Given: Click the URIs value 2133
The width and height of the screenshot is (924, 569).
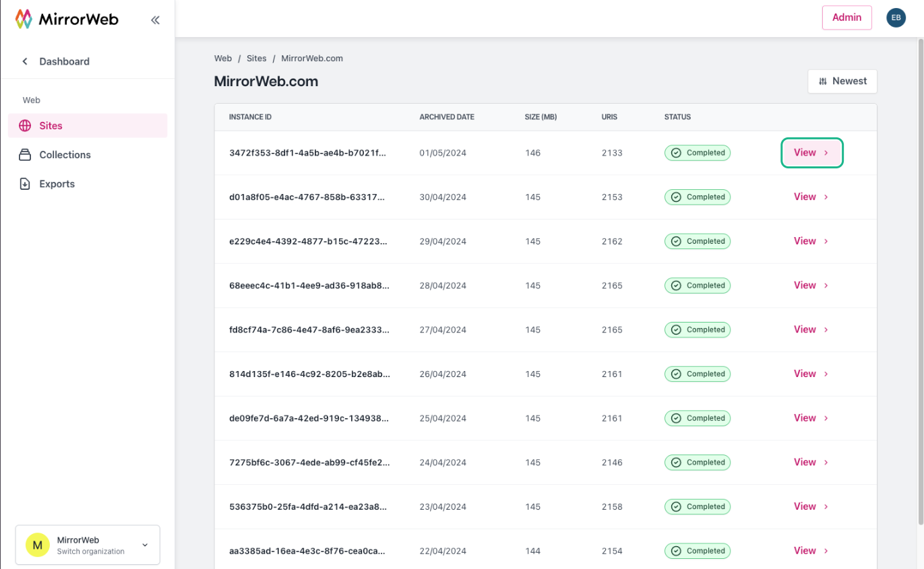Looking at the screenshot, I should click(x=612, y=153).
